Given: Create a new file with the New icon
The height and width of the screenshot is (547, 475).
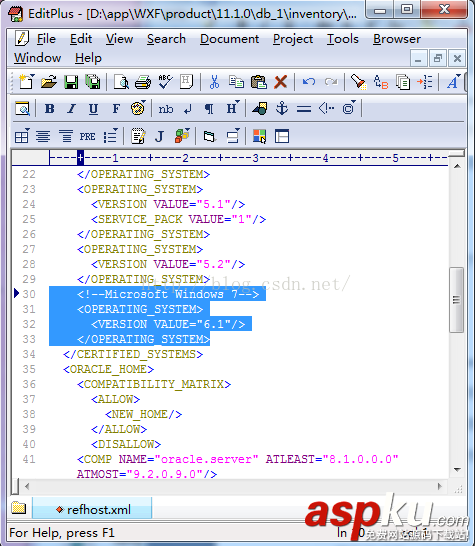Looking at the screenshot, I should point(27,82).
